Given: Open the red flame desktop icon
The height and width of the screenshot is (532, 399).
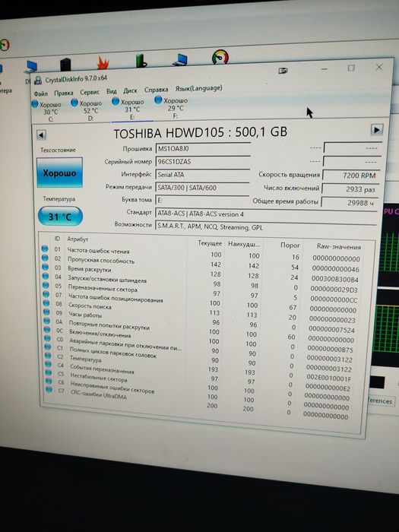Looking at the screenshot, I should click(103, 62).
